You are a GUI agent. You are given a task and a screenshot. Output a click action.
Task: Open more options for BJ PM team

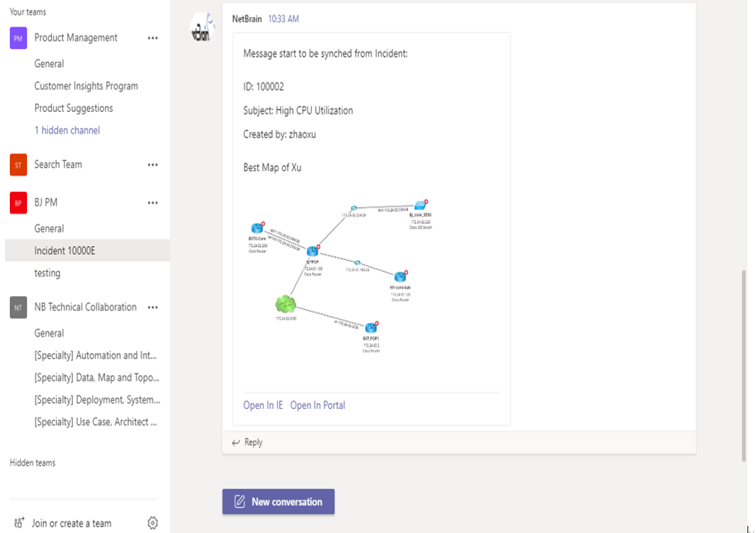click(152, 203)
